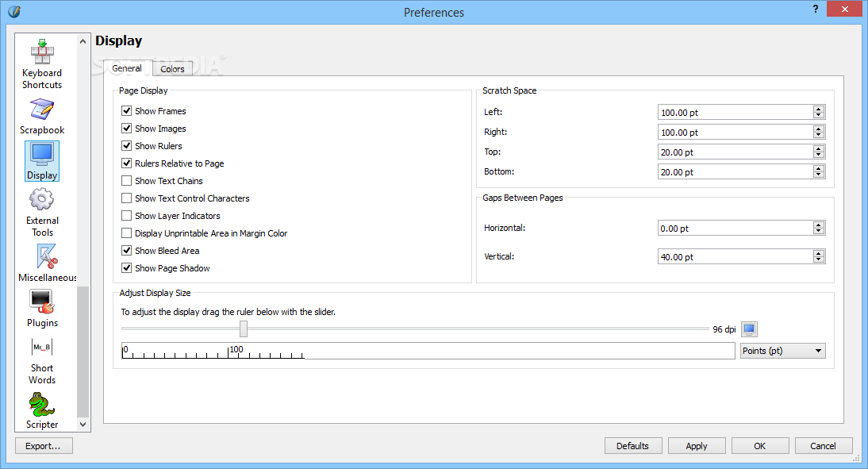The width and height of the screenshot is (868, 469).
Task: Click sidebar scroll up arrow
Action: 83,41
